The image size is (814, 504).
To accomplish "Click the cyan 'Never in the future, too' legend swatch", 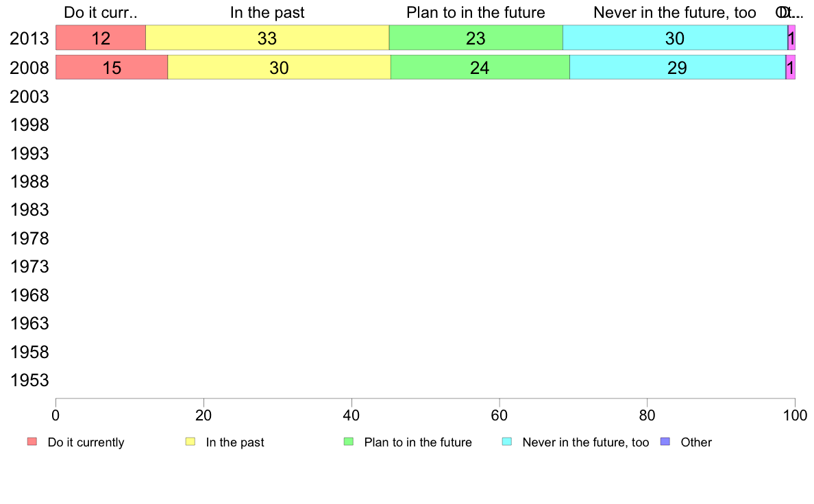I will pos(507,442).
